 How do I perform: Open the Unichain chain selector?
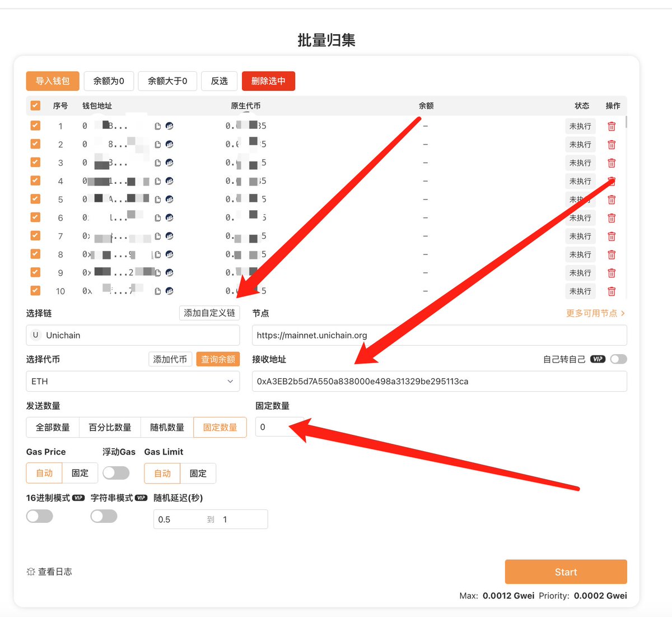tap(133, 335)
